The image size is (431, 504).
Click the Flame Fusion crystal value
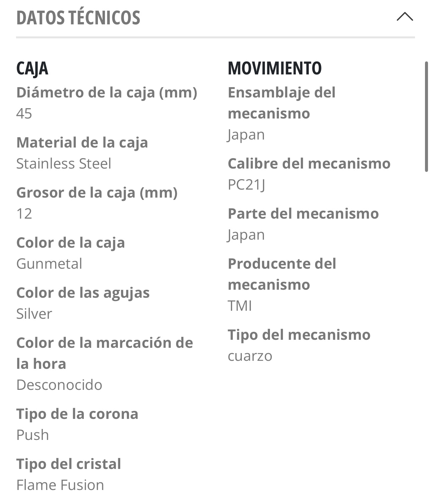[x=60, y=485]
